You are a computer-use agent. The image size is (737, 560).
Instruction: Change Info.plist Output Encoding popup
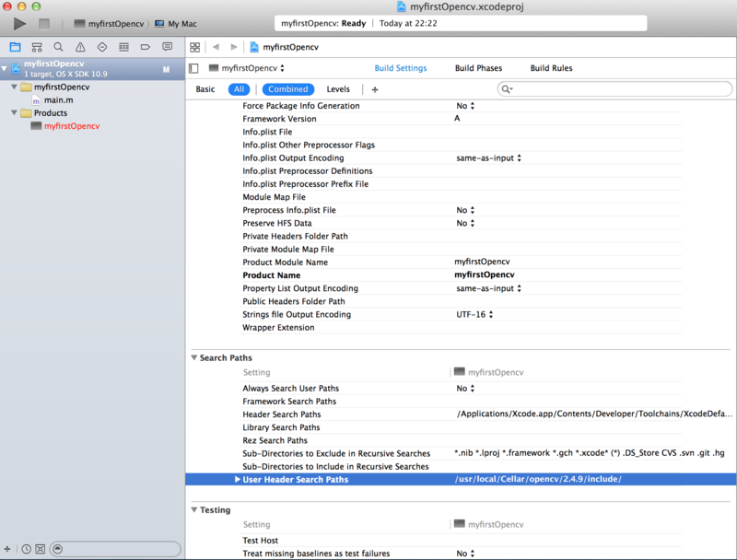[x=488, y=157]
